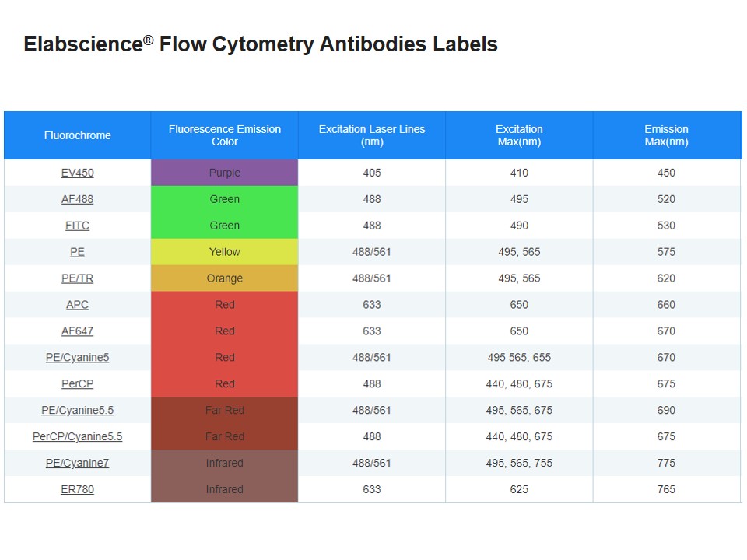Image resolution: width=747 pixels, height=560 pixels.
Task: Open the PE/TR link
Action: (77, 278)
